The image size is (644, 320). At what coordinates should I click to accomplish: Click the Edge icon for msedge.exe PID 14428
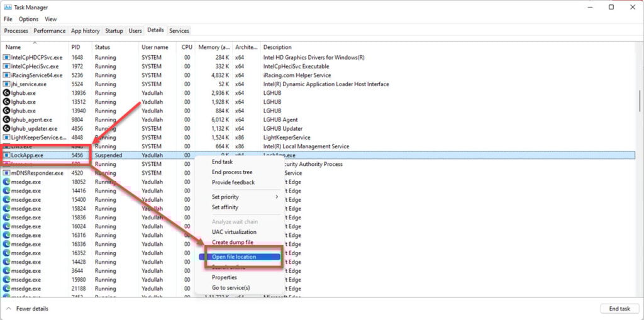tap(6, 262)
